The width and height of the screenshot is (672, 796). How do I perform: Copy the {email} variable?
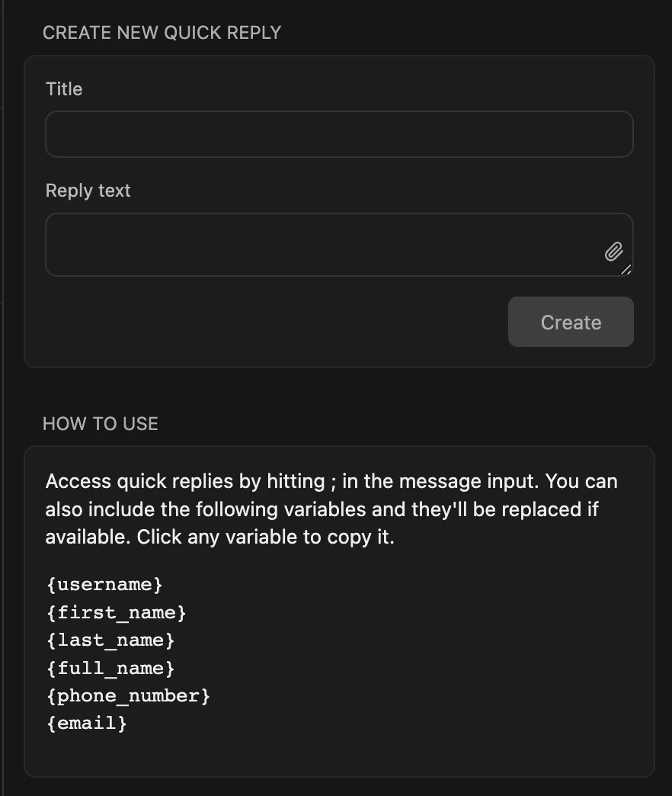click(x=87, y=723)
